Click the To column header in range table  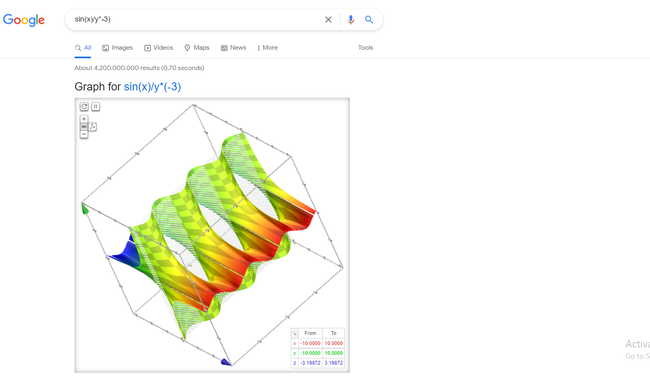point(334,333)
